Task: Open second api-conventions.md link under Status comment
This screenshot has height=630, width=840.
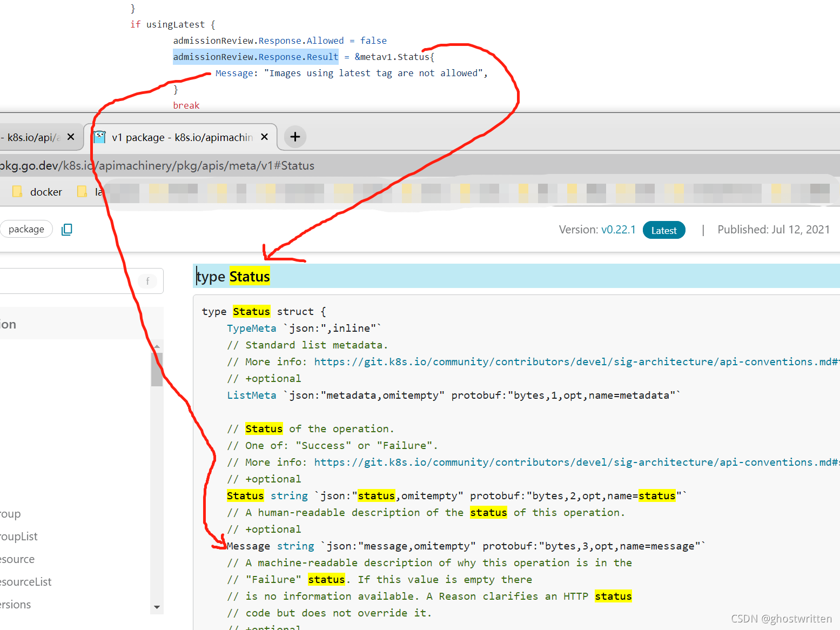Action: coord(576,463)
